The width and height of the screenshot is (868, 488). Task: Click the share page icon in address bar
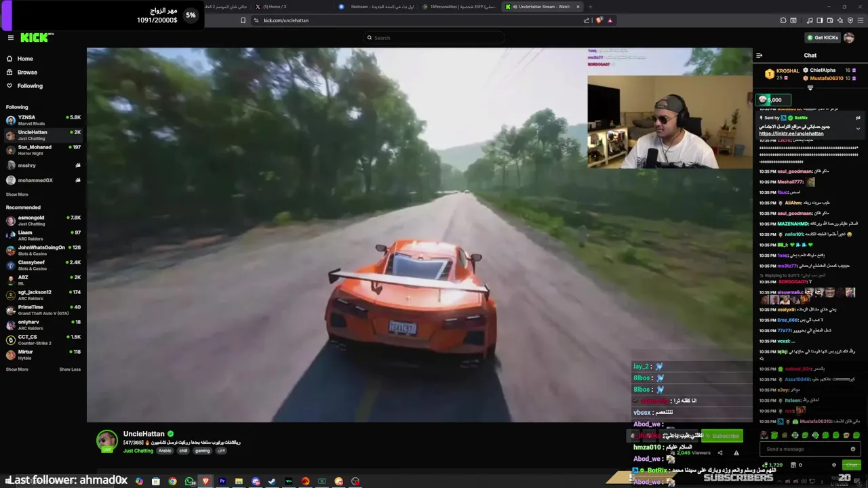[x=587, y=20]
